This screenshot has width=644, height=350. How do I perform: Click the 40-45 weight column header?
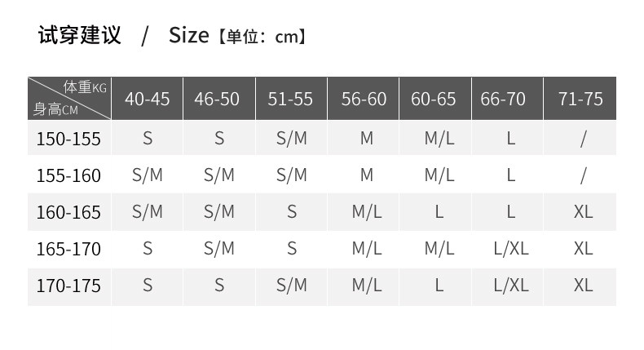[x=147, y=99]
